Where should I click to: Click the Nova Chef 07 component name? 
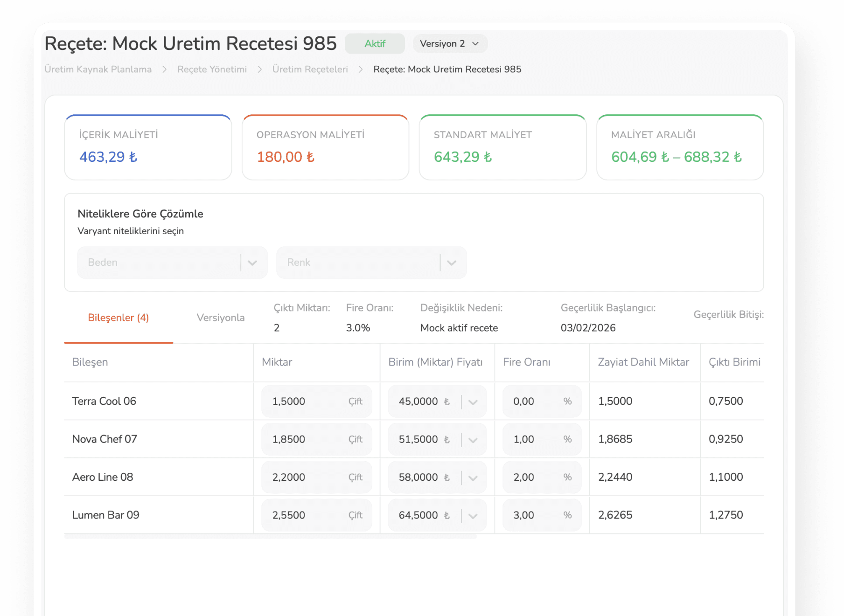pyautogui.click(x=105, y=439)
